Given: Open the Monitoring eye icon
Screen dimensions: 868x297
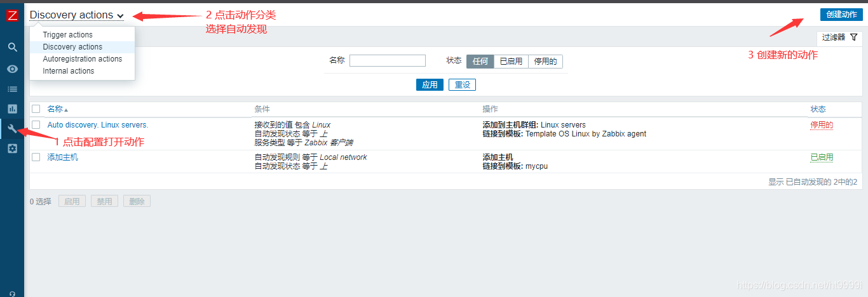Looking at the screenshot, I should (12, 69).
